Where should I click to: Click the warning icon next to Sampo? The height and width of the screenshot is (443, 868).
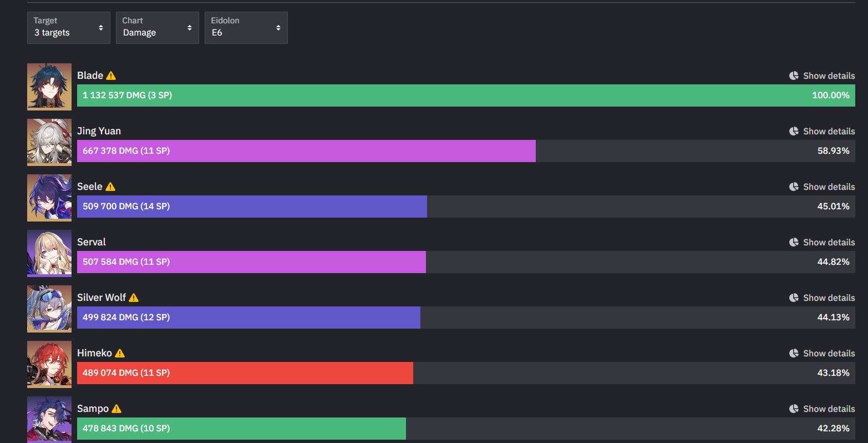(116, 409)
